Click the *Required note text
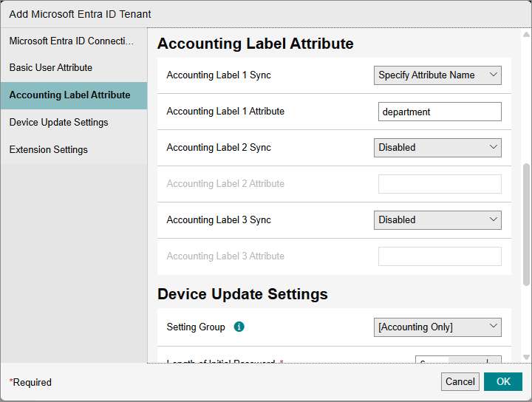The width and height of the screenshot is (532, 402). (x=30, y=382)
